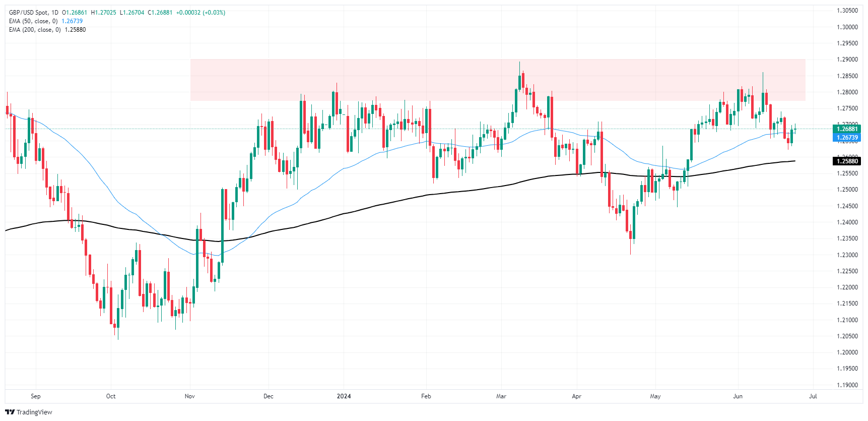Click the 1.30500 price axis label
The image size is (868, 421).
[x=847, y=11]
